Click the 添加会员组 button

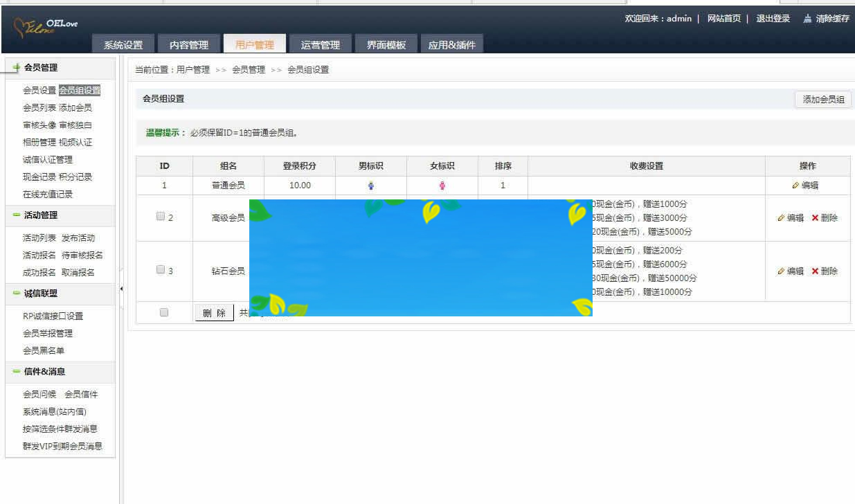(x=823, y=99)
